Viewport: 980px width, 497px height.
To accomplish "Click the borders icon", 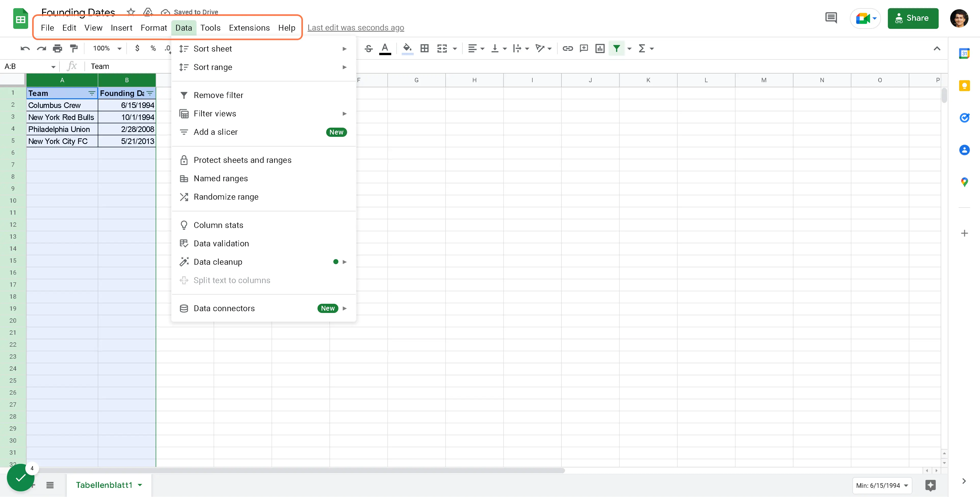I will click(425, 48).
